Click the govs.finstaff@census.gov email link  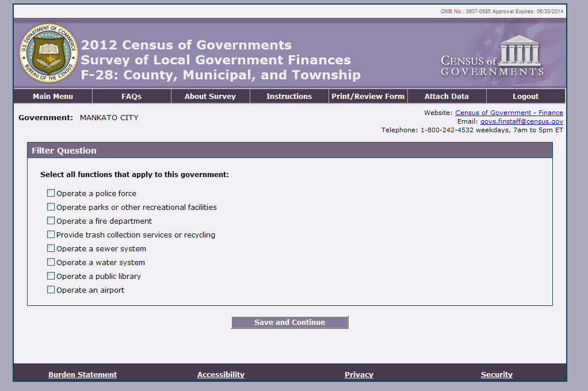point(521,121)
